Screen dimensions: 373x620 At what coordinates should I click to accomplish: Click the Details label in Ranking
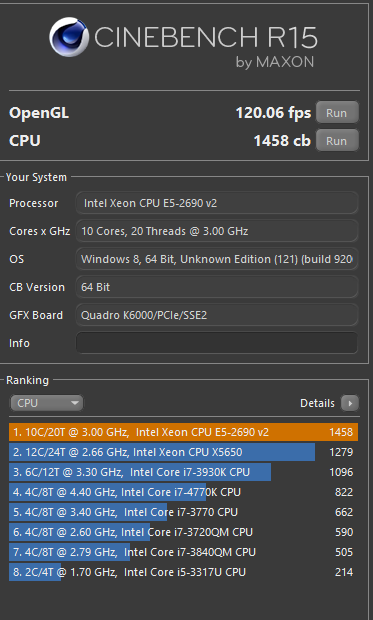(317, 403)
